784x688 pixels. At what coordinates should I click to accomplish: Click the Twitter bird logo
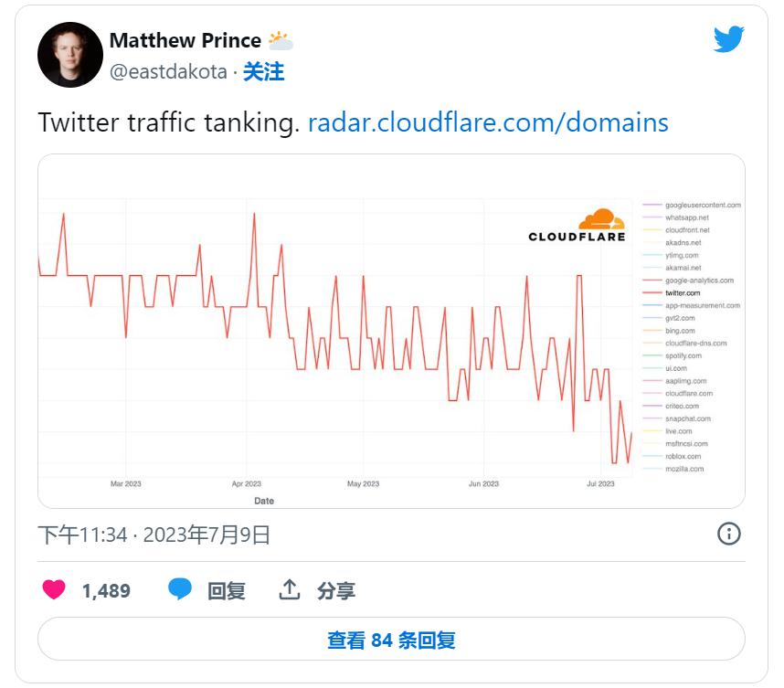click(728, 39)
